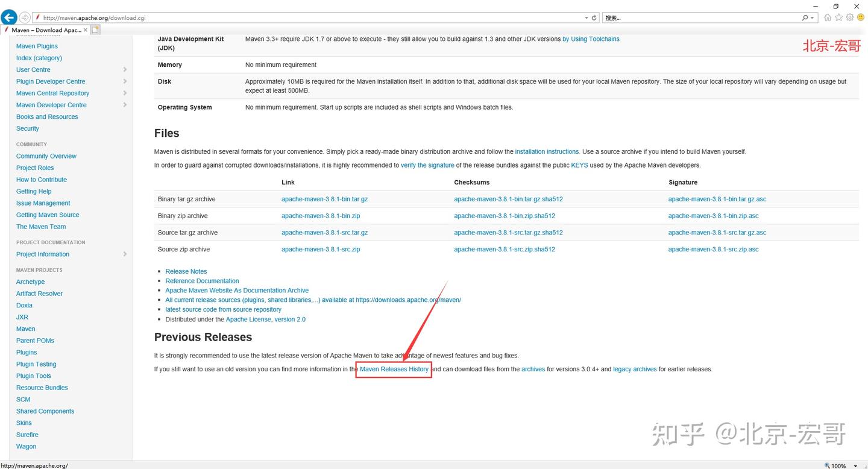The width and height of the screenshot is (868, 469).
Task: Open the JXR project link
Action: click(22, 317)
